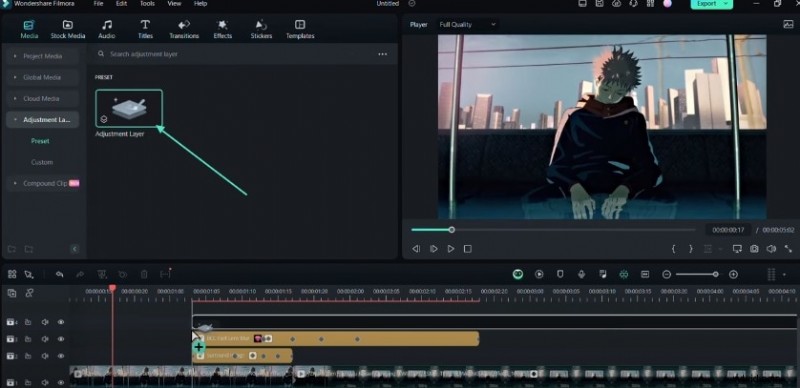This screenshot has height=388, width=800.
Task: Step back one frame in player
Action: (x=416, y=249)
